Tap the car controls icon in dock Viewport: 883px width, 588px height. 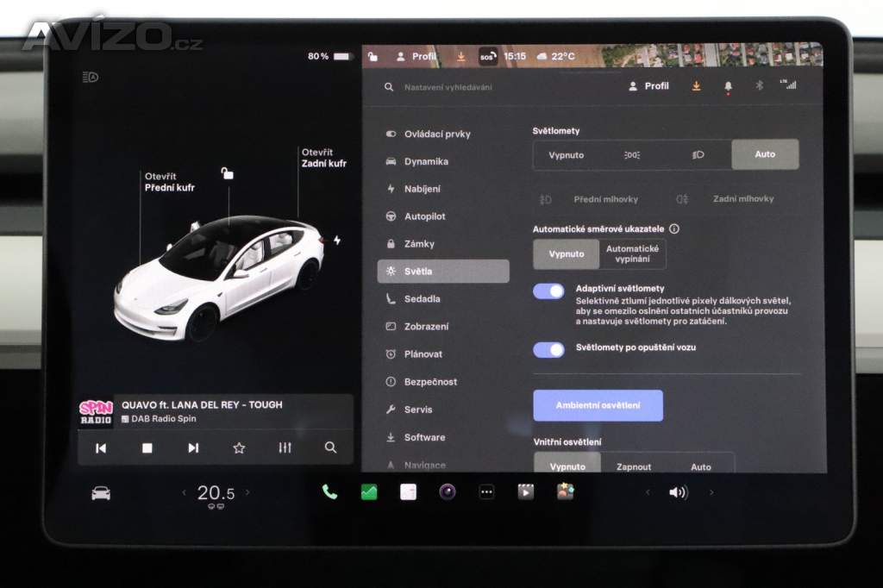click(101, 493)
